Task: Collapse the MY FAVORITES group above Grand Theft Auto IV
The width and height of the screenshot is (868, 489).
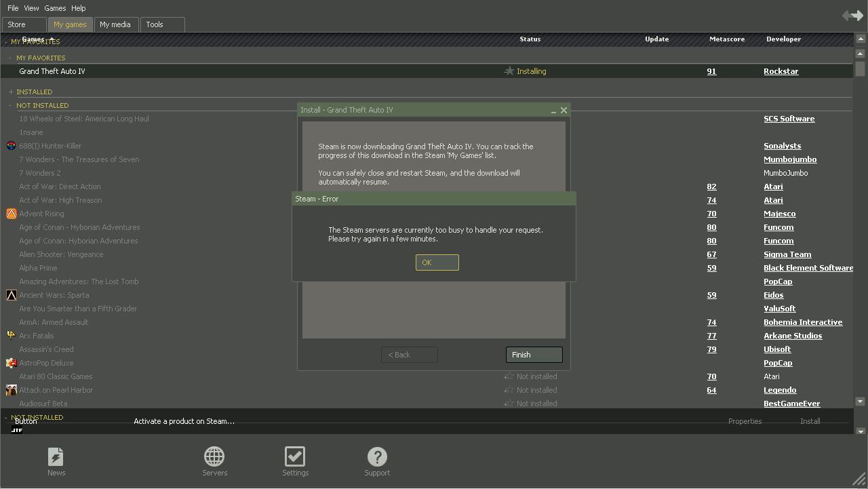Action: [11, 58]
